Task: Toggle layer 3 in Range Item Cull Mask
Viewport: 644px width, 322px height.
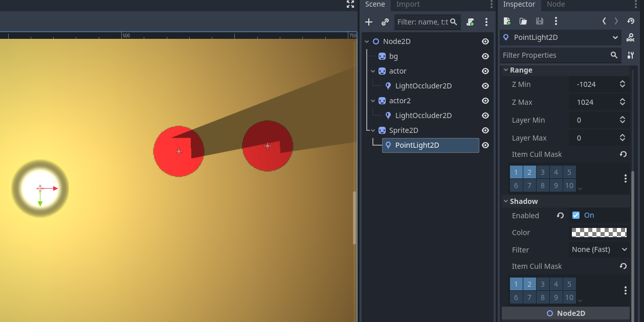Action: [543, 172]
